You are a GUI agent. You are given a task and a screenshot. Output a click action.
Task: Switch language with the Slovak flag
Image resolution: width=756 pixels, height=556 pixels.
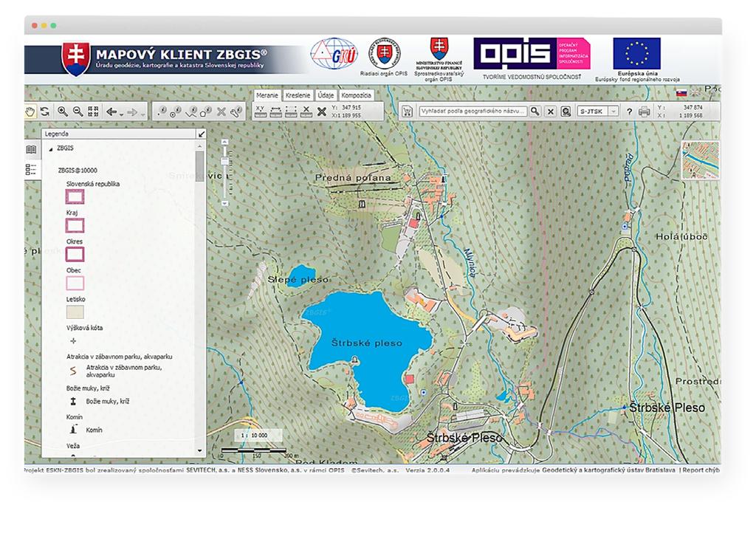681,92
